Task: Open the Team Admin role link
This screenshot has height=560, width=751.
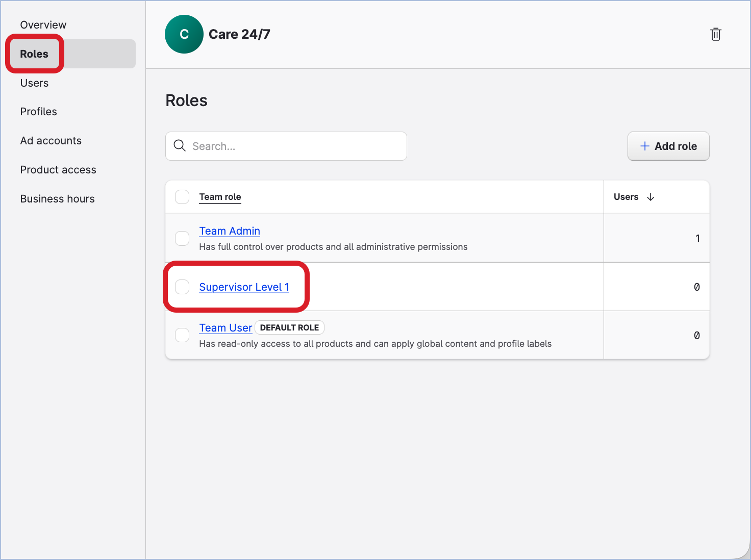Action: pos(230,231)
